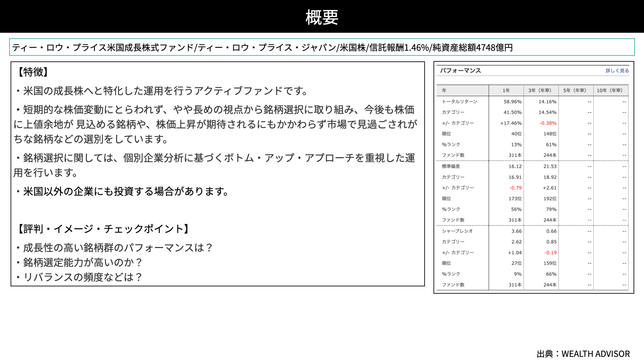Viewport: 644px width, 362px height.
Task: Click the 148位 rank value
Action: click(550, 134)
